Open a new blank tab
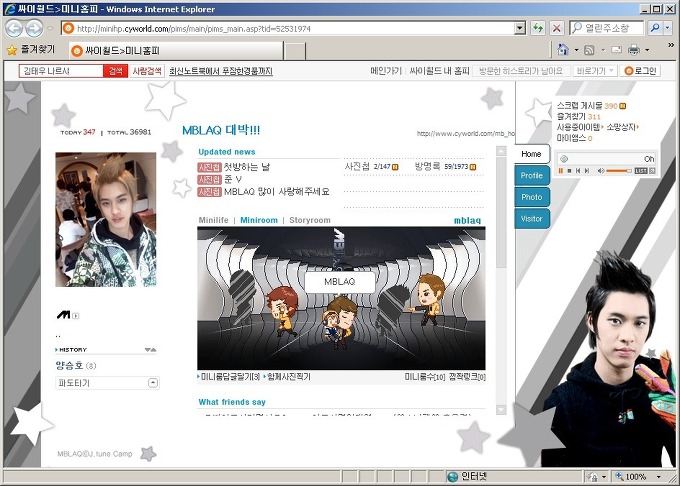 295,51
